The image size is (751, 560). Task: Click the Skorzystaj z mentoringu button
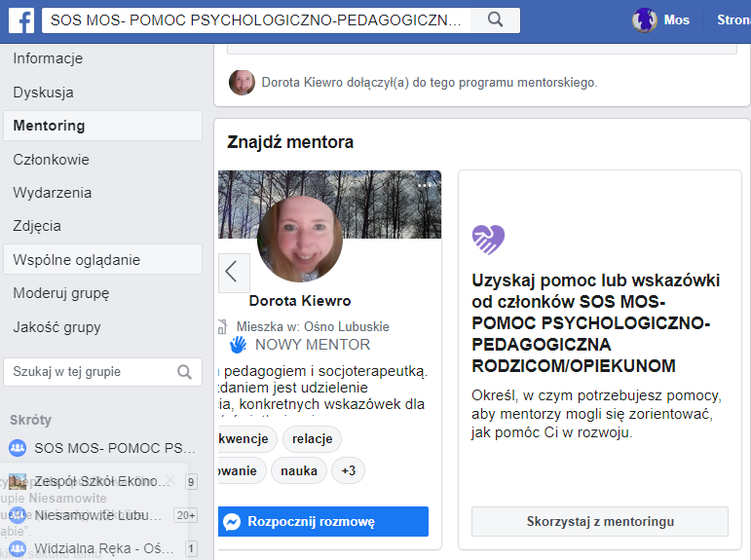coord(600,521)
